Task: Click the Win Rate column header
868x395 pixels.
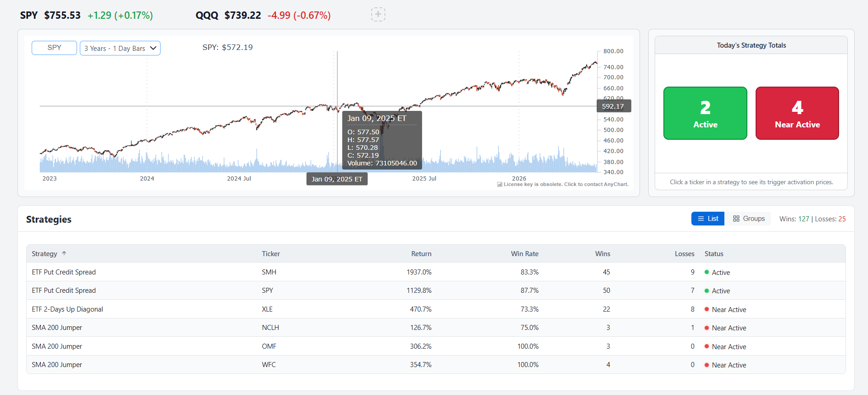Action: click(x=524, y=254)
